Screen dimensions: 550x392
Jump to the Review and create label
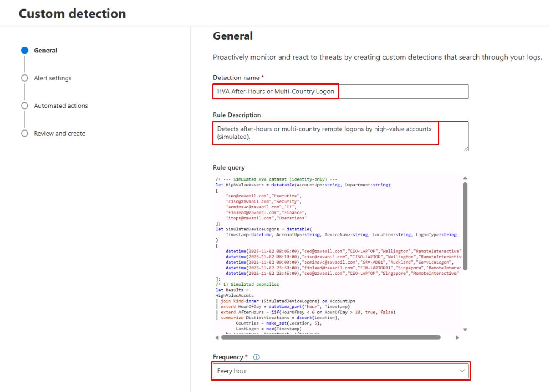point(60,134)
